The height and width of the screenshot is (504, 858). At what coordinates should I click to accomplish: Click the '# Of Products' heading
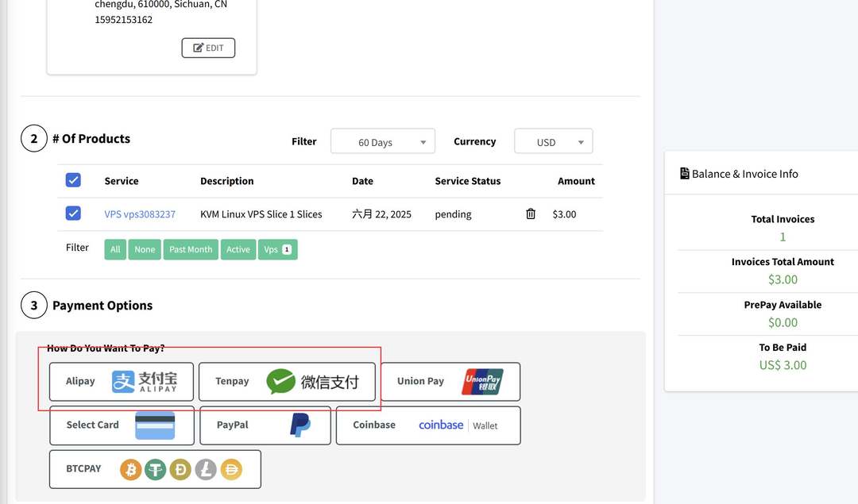pos(91,139)
